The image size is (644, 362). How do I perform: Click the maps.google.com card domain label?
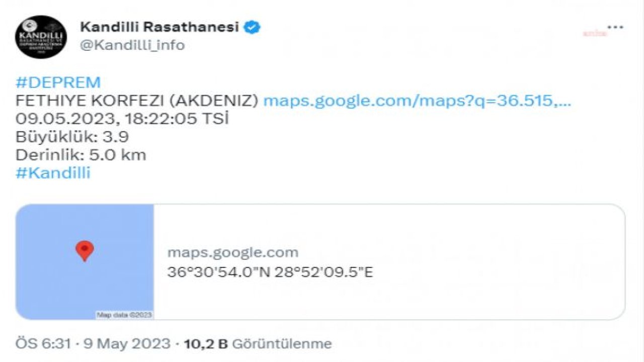tap(232, 252)
